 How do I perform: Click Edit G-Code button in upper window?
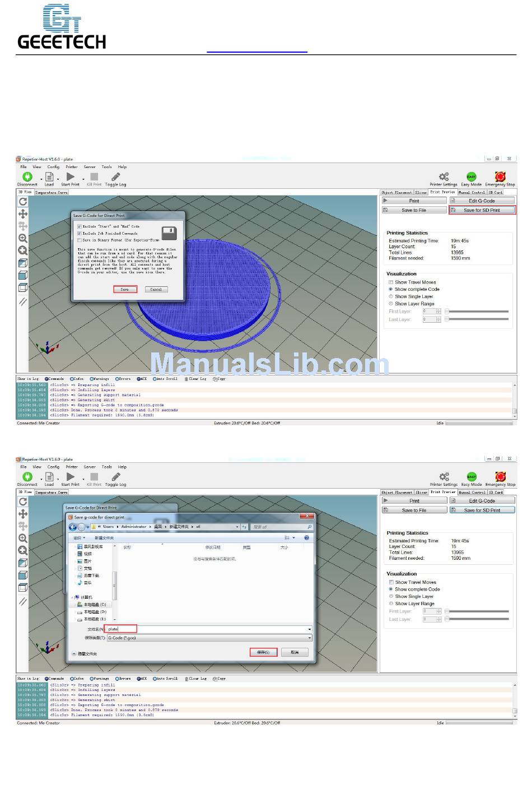click(x=482, y=201)
